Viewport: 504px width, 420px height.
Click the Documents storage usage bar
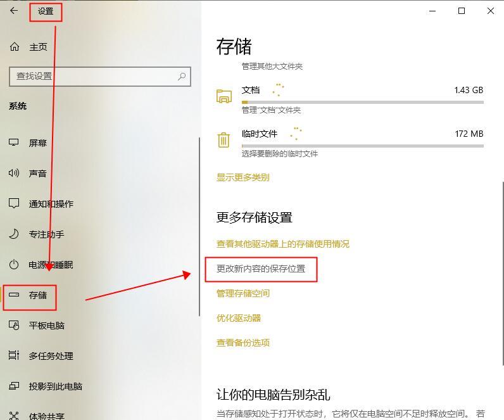pos(362,102)
